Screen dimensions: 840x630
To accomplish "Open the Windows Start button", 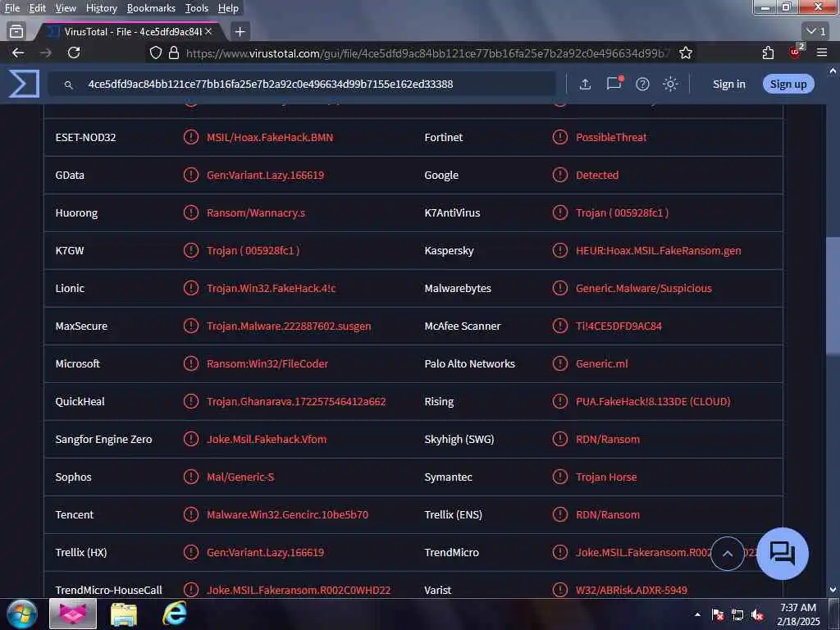I will point(22,614).
